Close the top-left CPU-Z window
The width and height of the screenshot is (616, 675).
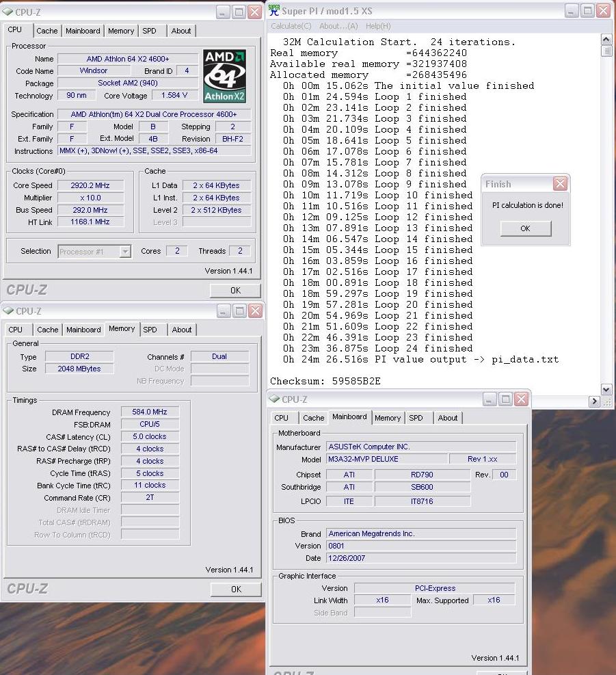255,12
